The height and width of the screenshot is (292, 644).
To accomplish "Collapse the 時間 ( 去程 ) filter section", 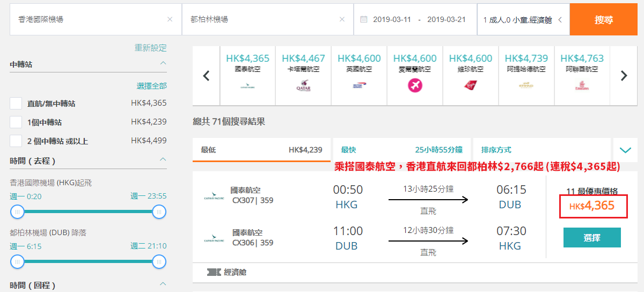I will point(163,160).
